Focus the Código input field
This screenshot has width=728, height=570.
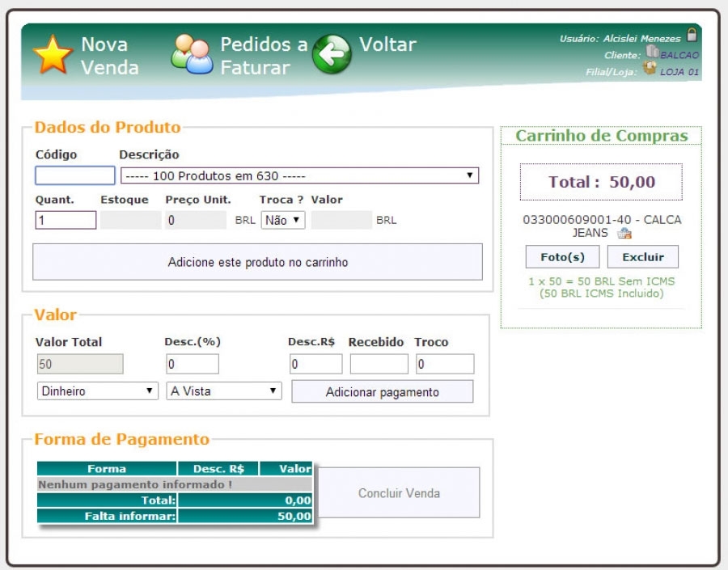(x=75, y=175)
